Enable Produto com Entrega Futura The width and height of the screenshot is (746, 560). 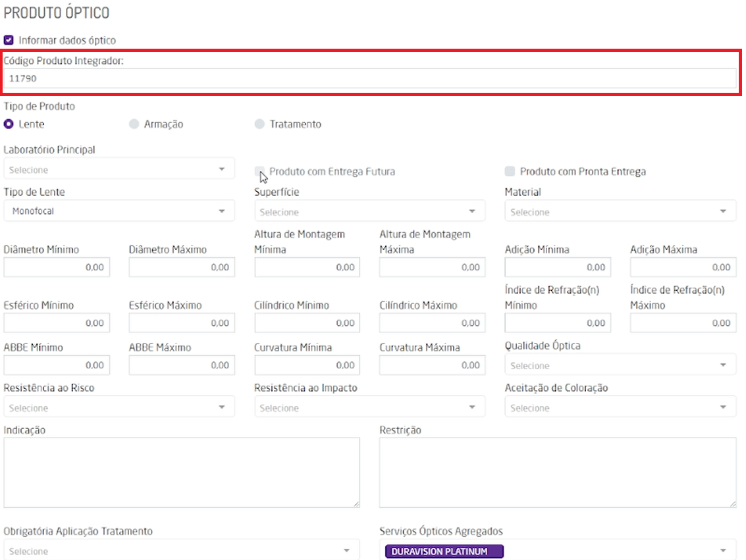click(x=259, y=172)
